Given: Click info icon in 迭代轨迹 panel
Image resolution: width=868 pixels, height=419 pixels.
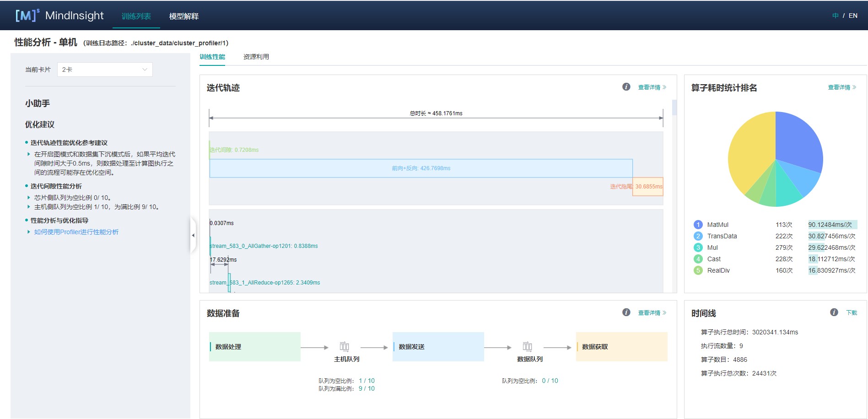Looking at the screenshot, I should click(626, 87).
